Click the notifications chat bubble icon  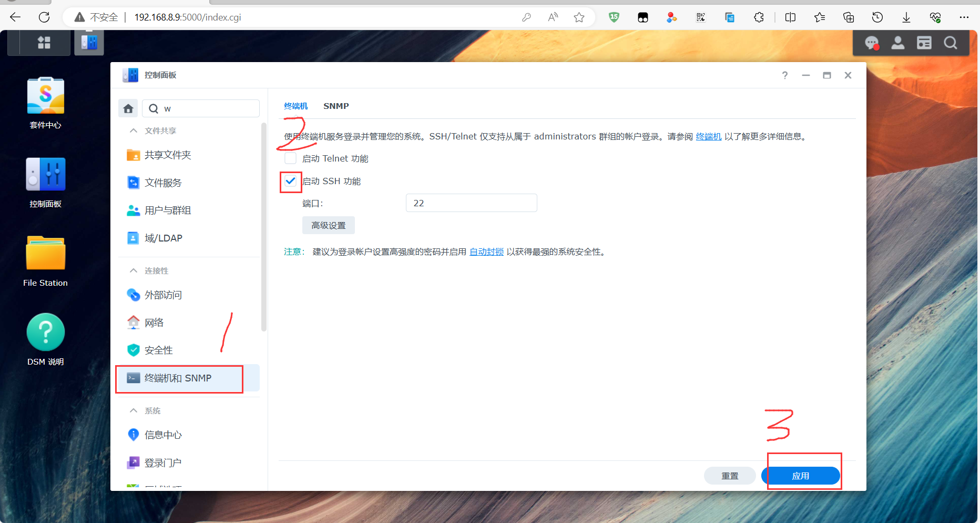pos(872,43)
